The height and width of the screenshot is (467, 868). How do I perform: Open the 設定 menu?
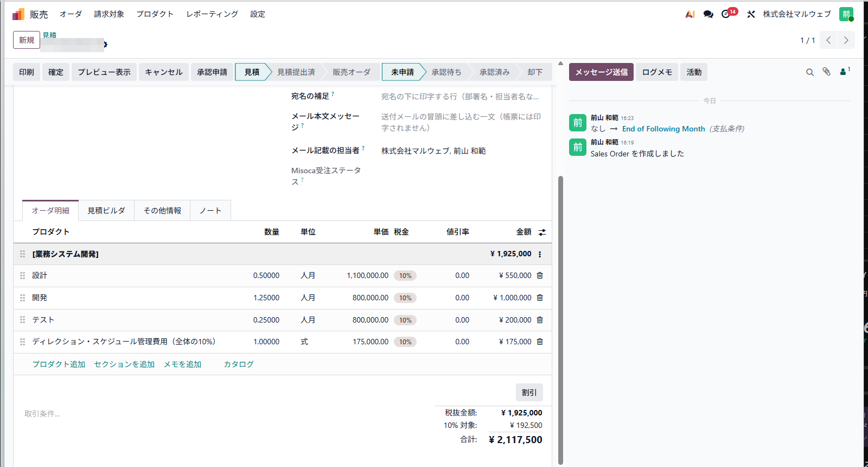[258, 14]
